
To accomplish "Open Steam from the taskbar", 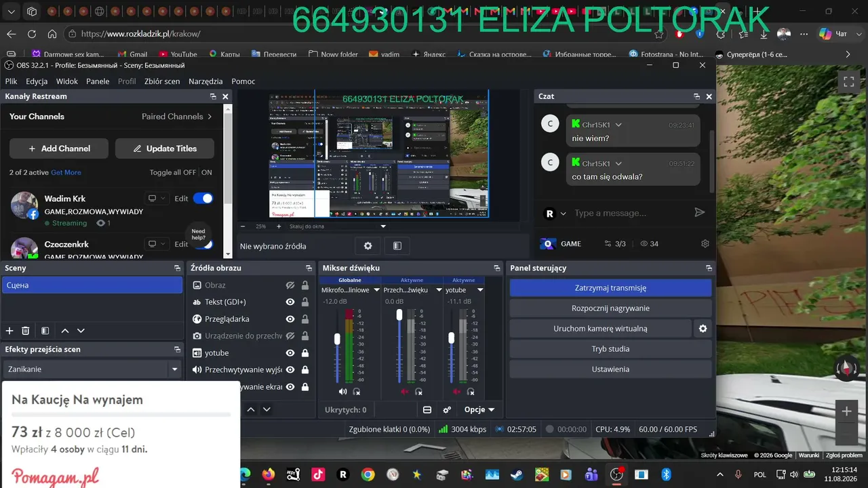I will 517,474.
